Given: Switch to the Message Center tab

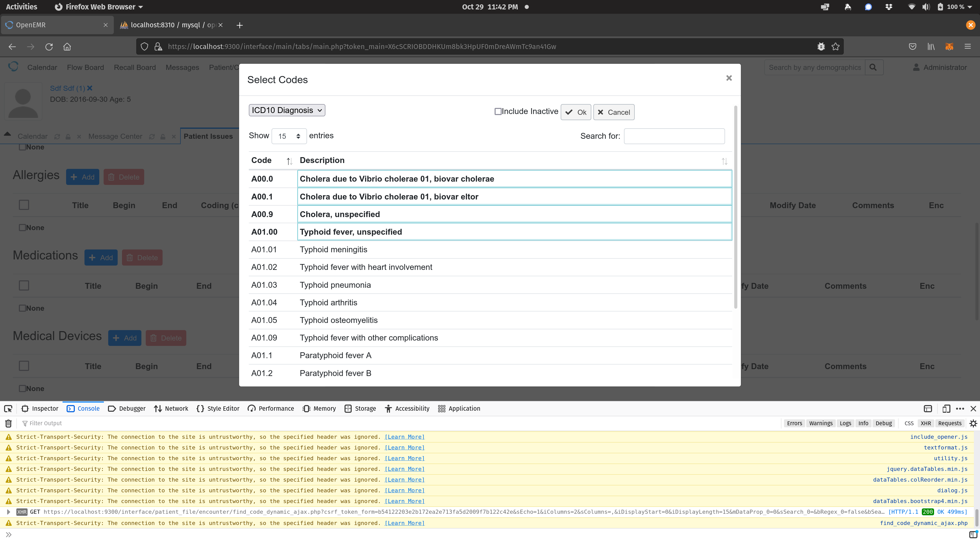Looking at the screenshot, I should tap(115, 136).
